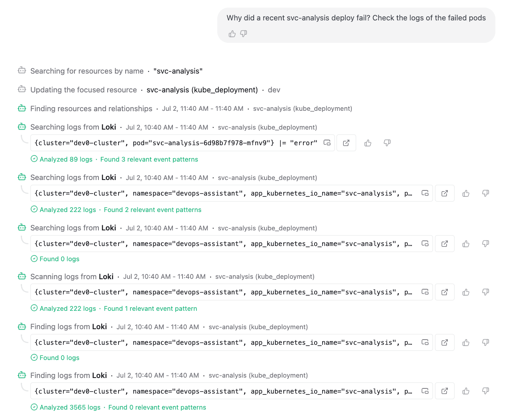Screen dimensions: 505x420
Task: Click the bot icon beside 'Finding resources and relationships'
Action: coord(22,108)
